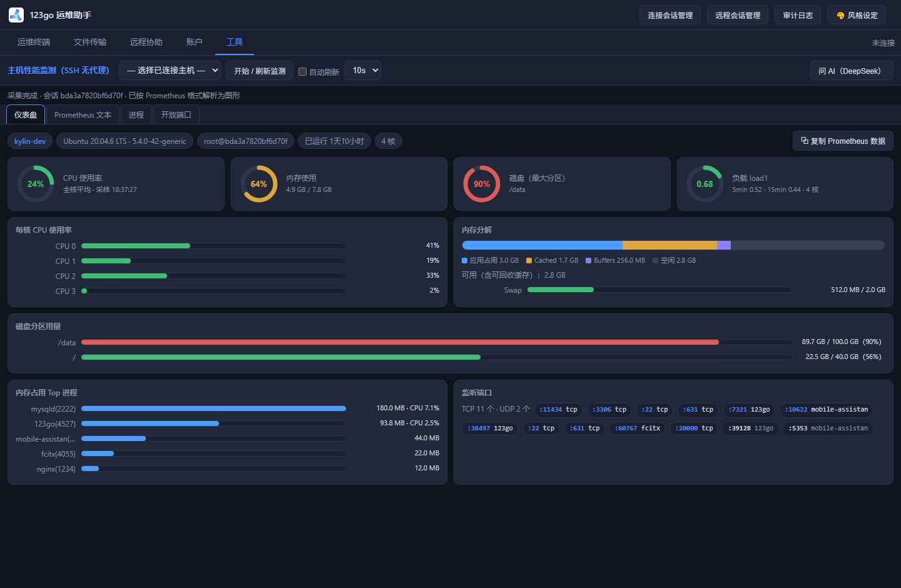This screenshot has width=901, height=588.
Task: Click the blue 应用占用 legend swatch
Action: pos(464,261)
